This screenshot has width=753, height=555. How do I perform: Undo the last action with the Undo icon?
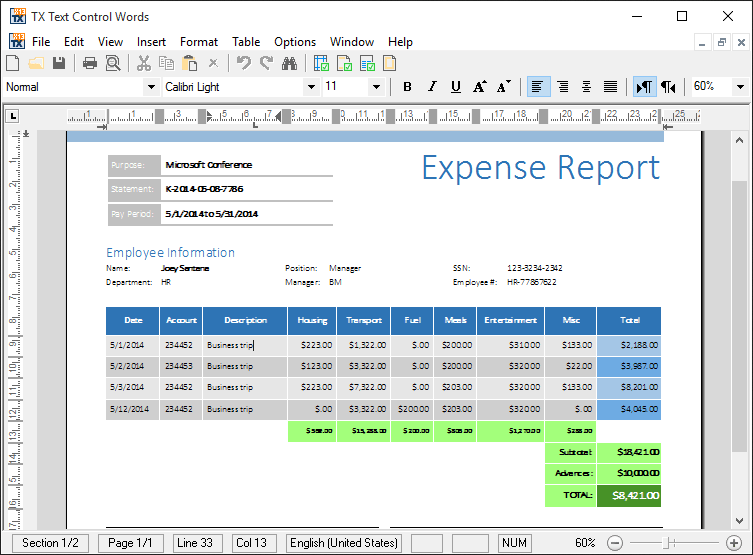[x=244, y=63]
